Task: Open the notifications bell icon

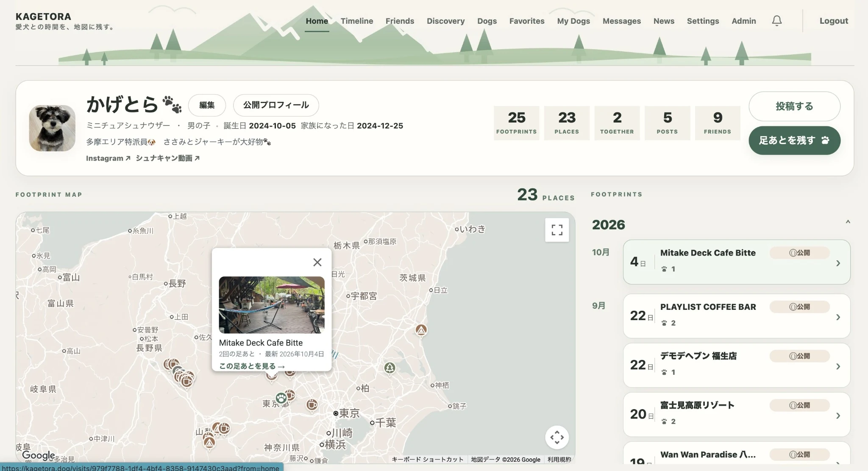Action: click(x=776, y=21)
